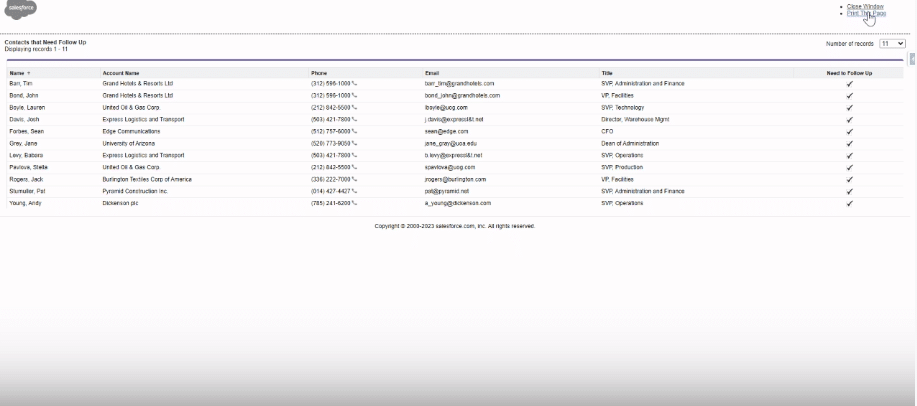Click phone icon in Bond, John row

coord(354,95)
